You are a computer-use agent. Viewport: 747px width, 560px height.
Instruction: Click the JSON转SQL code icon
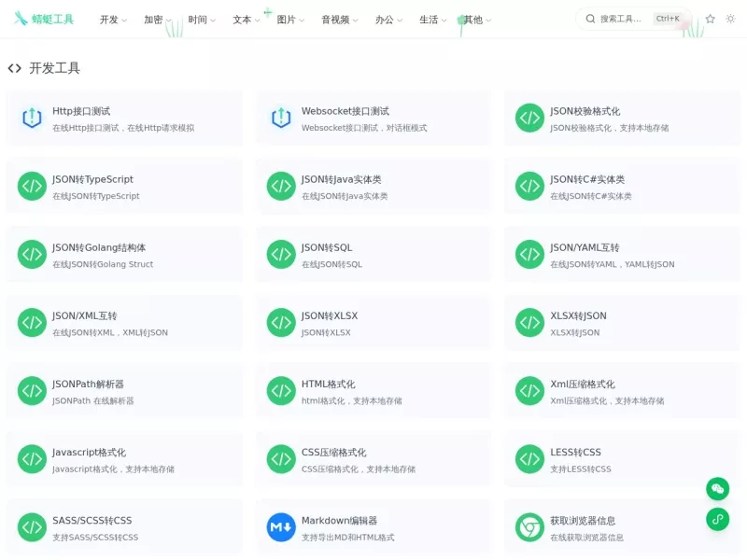point(281,254)
